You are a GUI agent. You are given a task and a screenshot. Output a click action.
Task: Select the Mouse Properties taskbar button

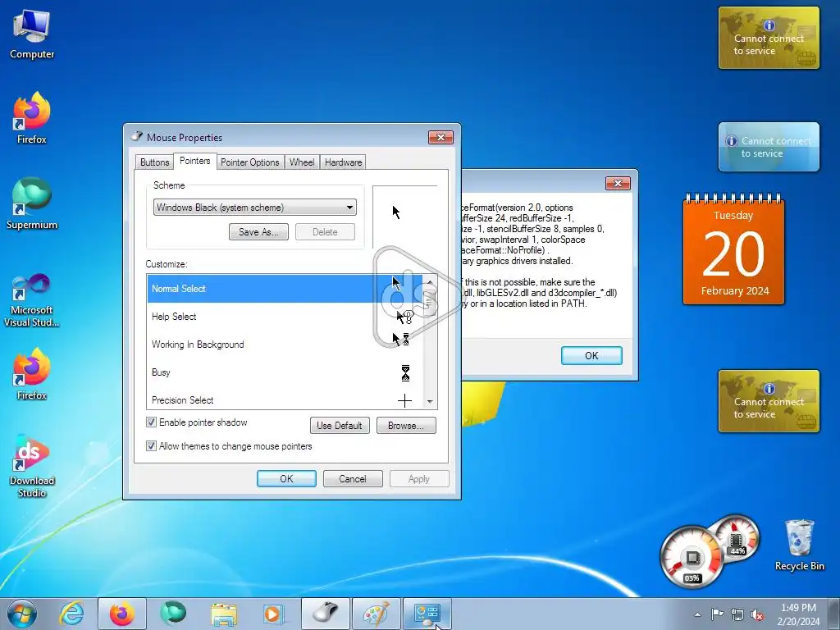[x=326, y=614]
